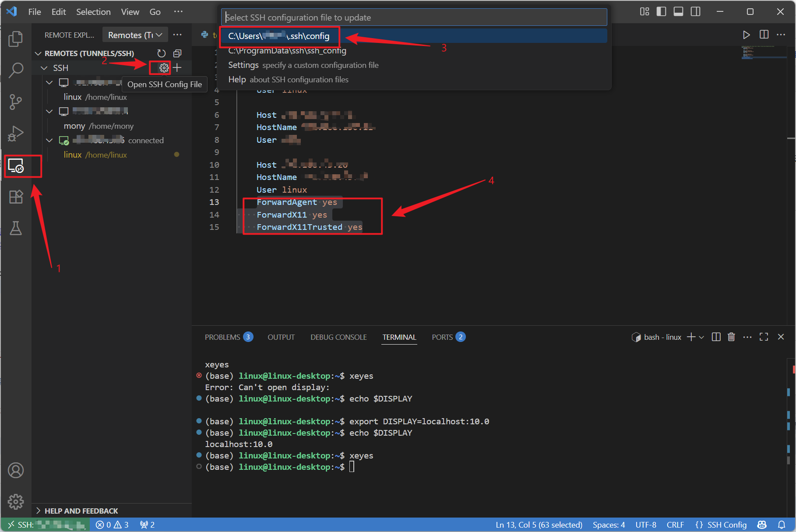Open the Extensions view
The height and width of the screenshot is (532, 796).
click(x=16, y=197)
